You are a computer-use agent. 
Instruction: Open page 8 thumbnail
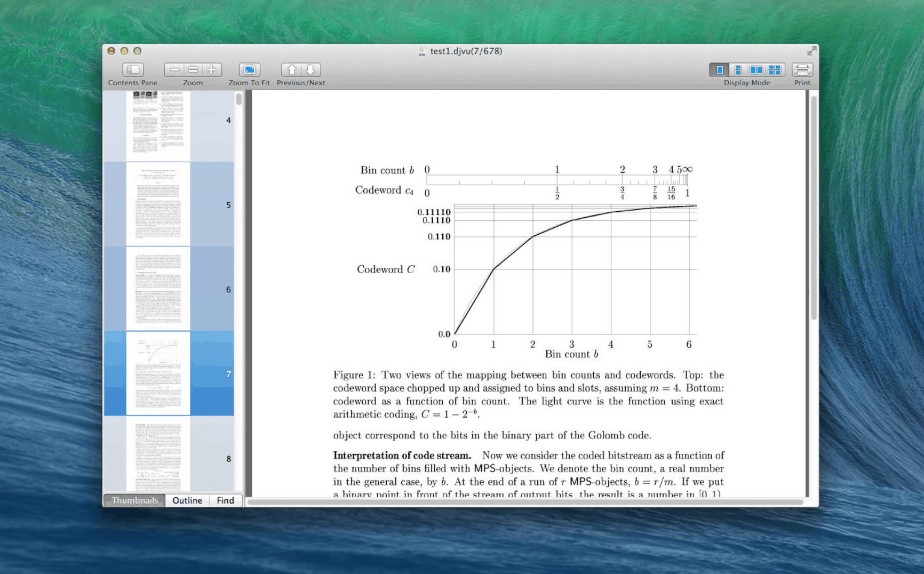click(x=158, y=456)
